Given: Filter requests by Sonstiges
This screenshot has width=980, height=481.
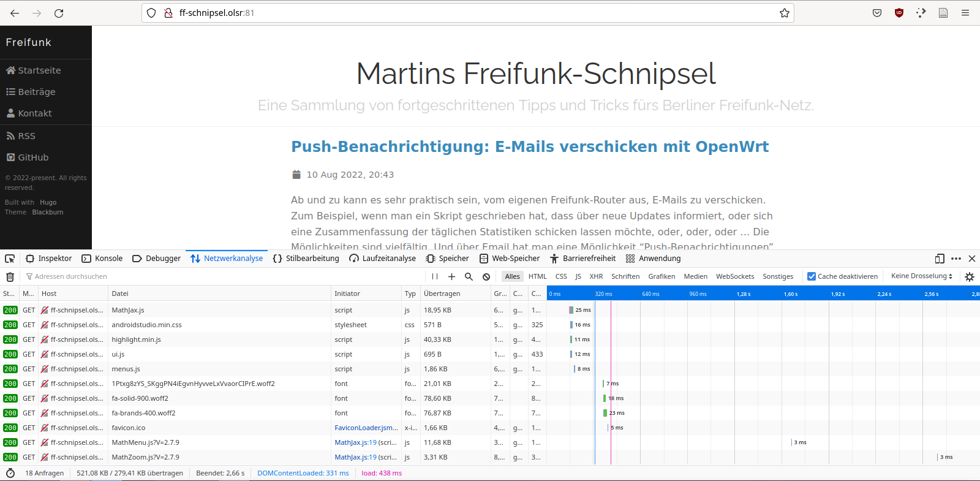Looking at the screenshot, I should click(x=778, y=276).
